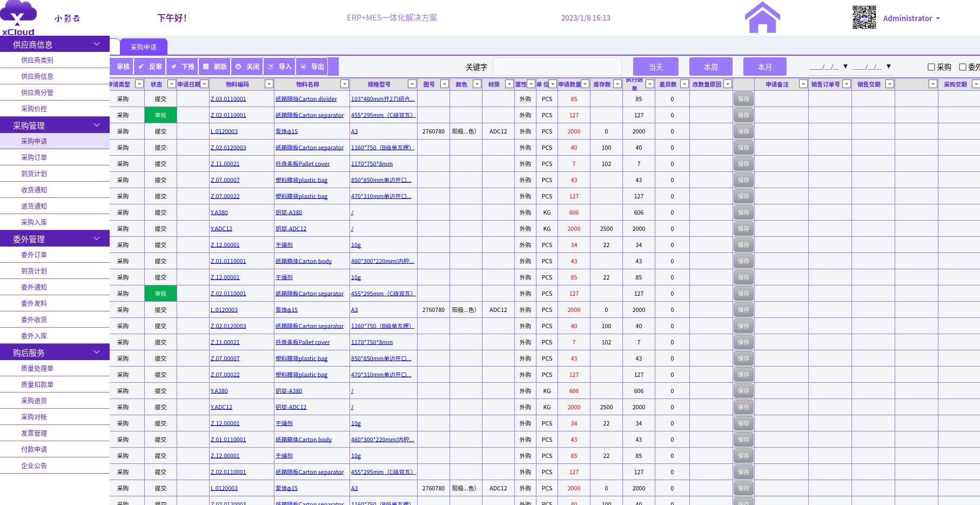
Task: Click 保存 in the Z.03.0110001 row
Action: 744,99
